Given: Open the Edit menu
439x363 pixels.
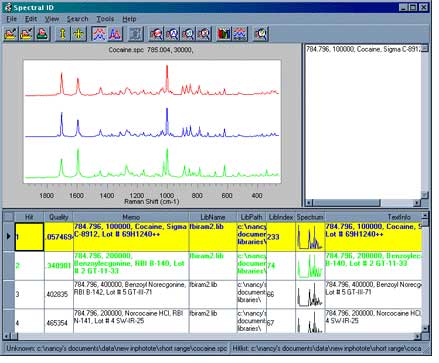Looking at the screenshot, I should 31,19.
